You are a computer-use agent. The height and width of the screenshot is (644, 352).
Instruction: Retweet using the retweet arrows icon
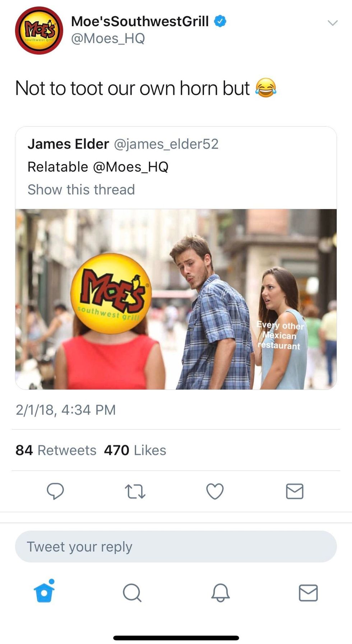click(135, 491)
